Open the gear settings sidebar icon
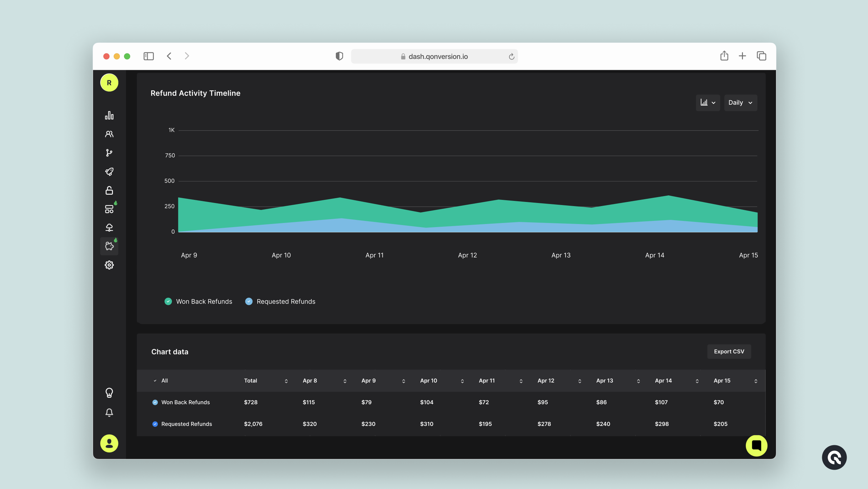Viewport: 868px width, 489px height. point(109,265)
